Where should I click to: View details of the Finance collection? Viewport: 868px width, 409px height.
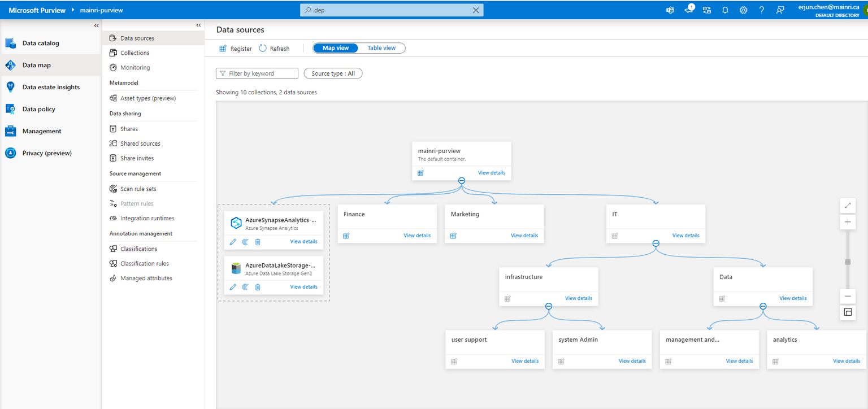click(417, 236)
